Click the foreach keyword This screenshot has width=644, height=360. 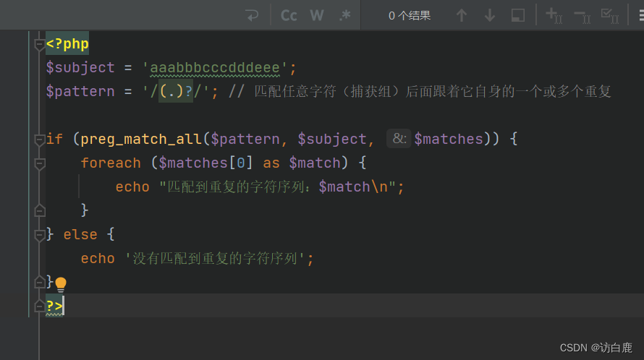pos(111,163)
